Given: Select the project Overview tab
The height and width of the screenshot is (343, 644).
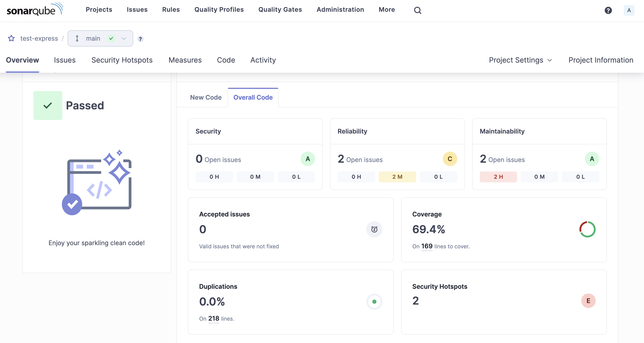Looking at the screenshot, I should (x=23, y=60).
